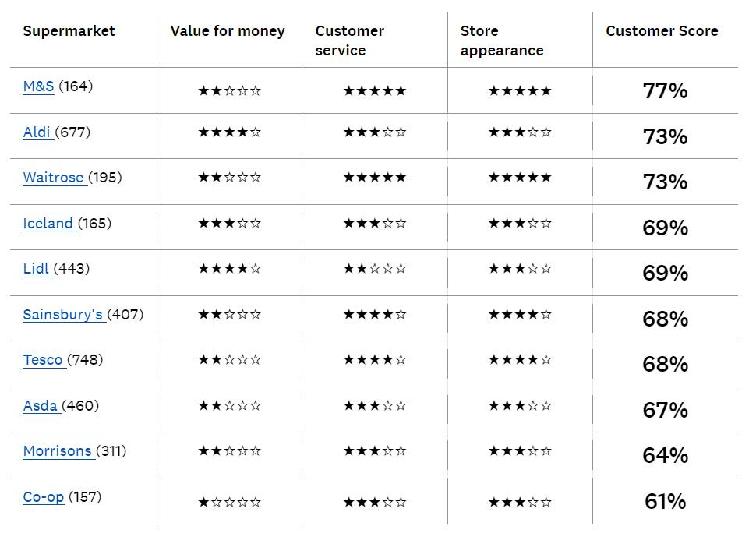Click the Value for money column header
756x533 pixels.
[228, 31]
